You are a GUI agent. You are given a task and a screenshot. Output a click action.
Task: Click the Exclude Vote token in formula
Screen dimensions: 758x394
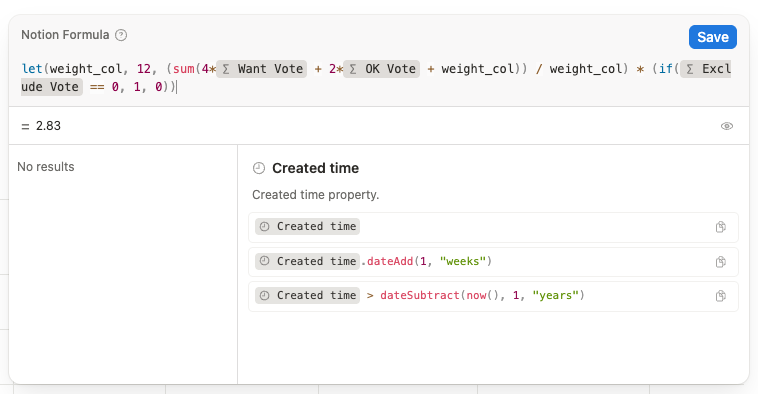[706, 69]
